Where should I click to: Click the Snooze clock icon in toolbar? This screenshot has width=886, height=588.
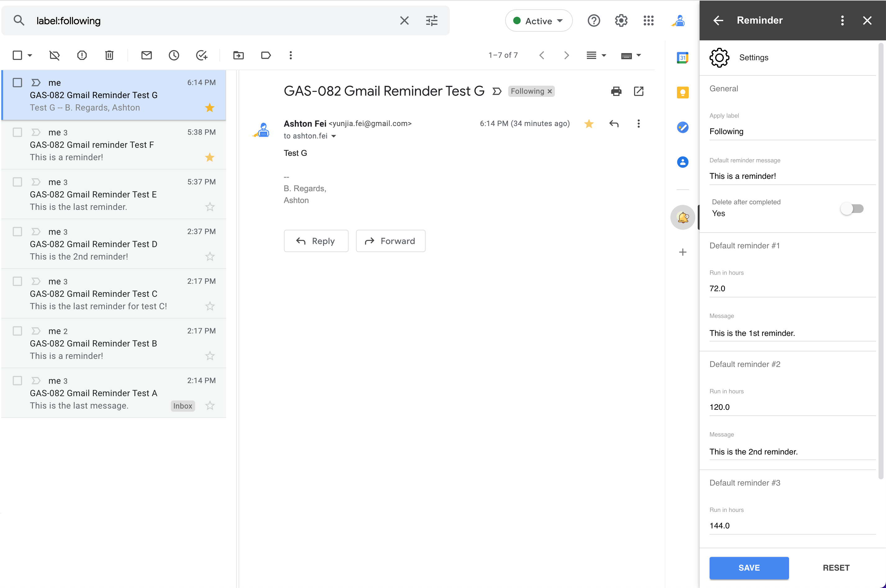point(174,56)
